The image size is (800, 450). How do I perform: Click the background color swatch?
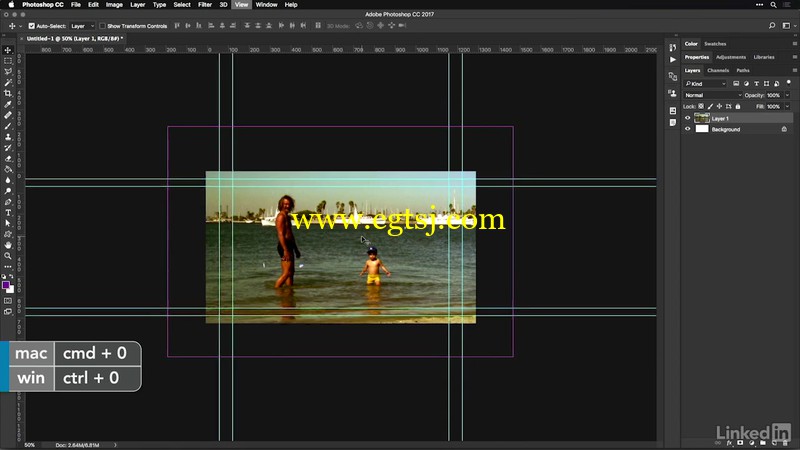click(11, 290)
